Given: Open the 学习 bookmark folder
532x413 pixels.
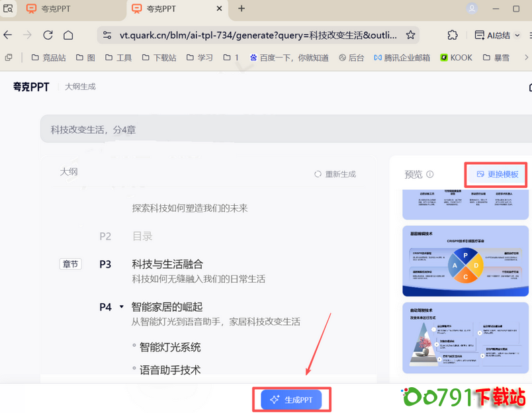Looking at the screenshot, I should [200, 58].
